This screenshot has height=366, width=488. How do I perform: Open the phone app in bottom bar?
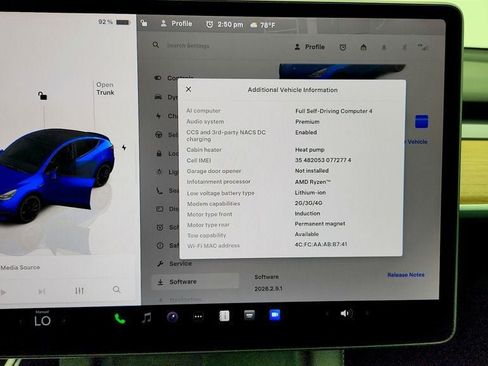[x=120, y=318]
